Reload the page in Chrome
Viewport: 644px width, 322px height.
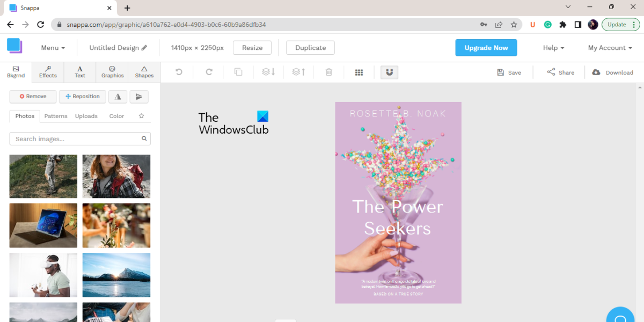click(x=40, y=25)
